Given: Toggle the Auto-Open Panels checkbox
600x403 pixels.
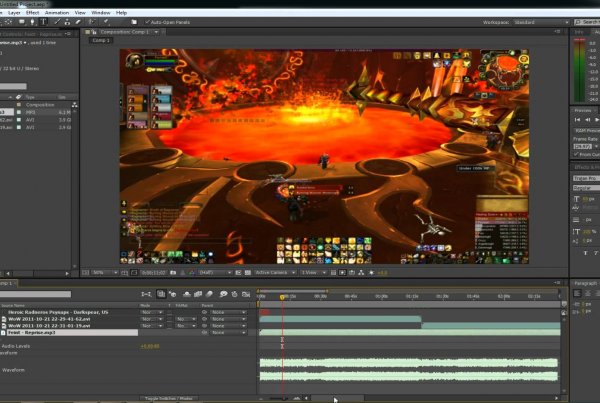Looking at the screenshot, I should [147, 22].
